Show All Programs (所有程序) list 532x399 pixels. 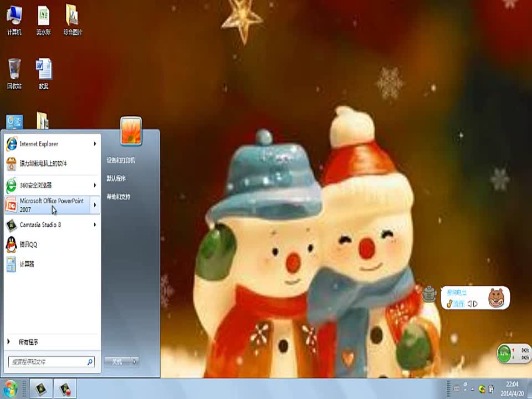[x=28, y=342]
